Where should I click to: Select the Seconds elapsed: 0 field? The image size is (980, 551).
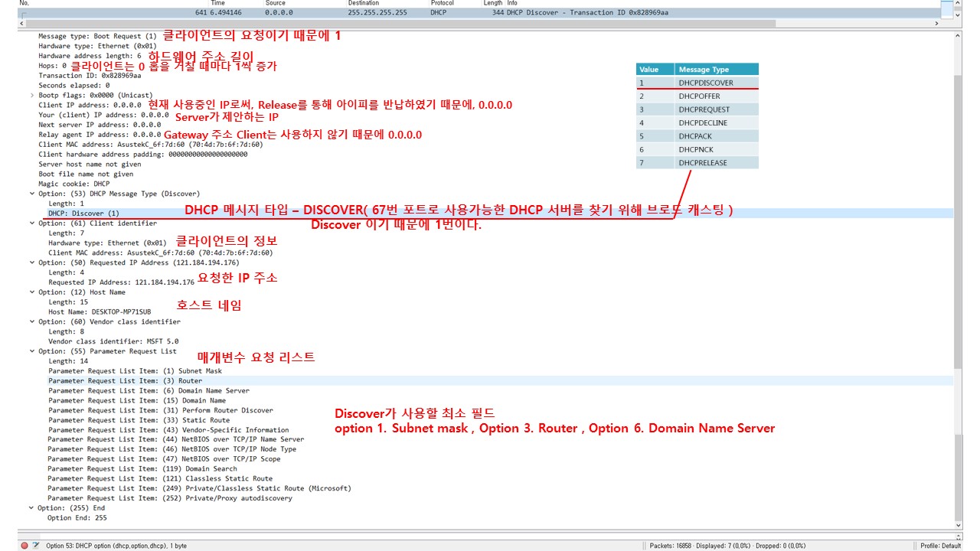(x=74, y=86)
